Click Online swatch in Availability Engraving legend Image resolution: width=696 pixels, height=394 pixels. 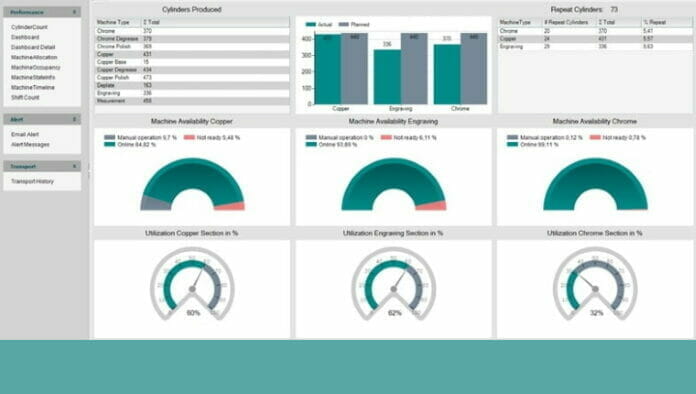point(311,144)
